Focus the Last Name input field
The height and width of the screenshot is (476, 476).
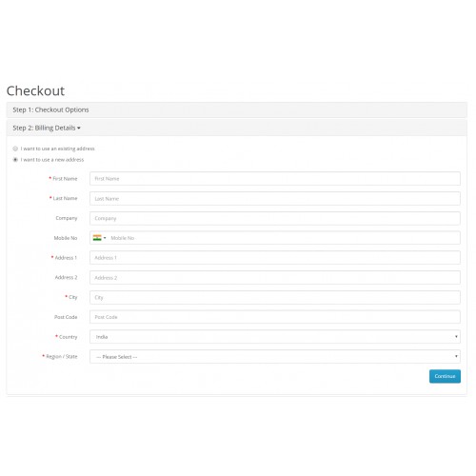tap(275, 199)
